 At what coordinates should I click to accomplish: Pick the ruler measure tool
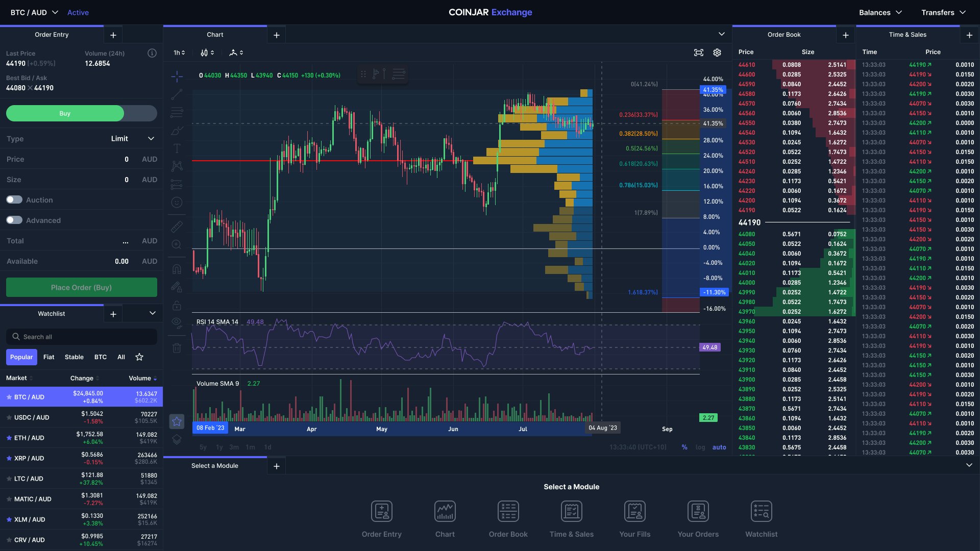click(x=177, y=227)
